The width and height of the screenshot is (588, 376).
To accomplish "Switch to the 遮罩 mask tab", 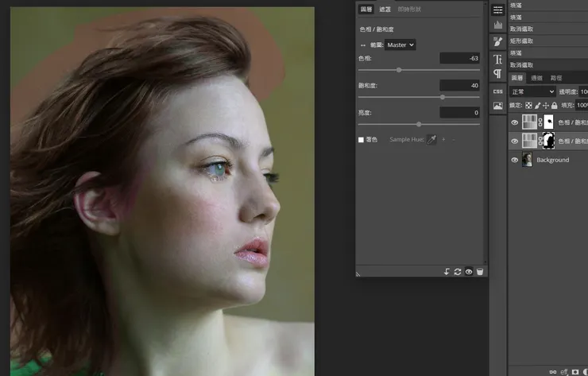I will [x=385, y=10].
